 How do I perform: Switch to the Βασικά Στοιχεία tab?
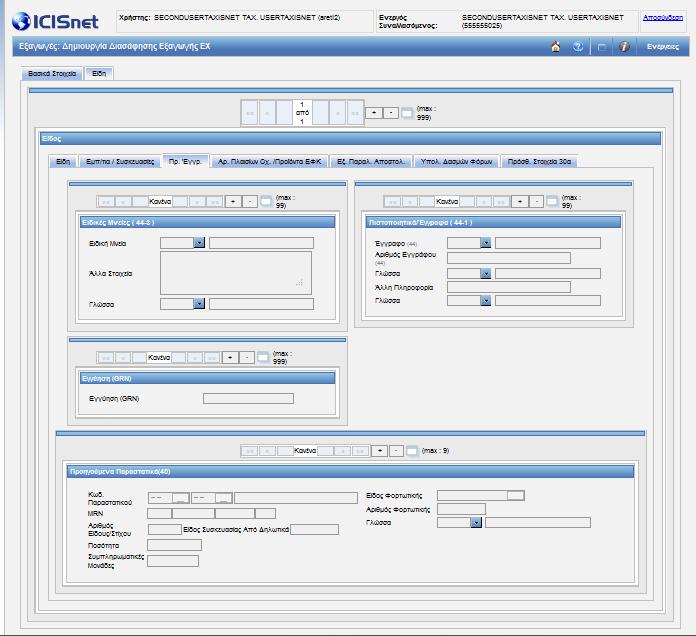[52, 74]
